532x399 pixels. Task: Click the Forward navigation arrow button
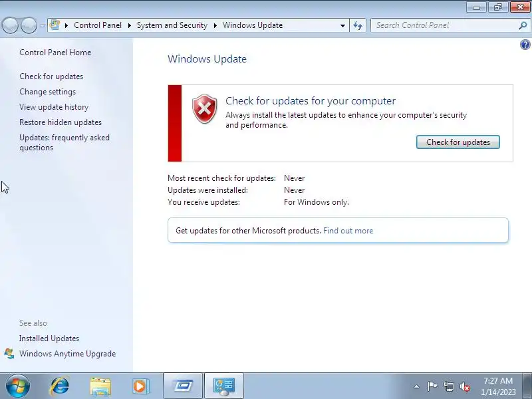click(29, 25)
